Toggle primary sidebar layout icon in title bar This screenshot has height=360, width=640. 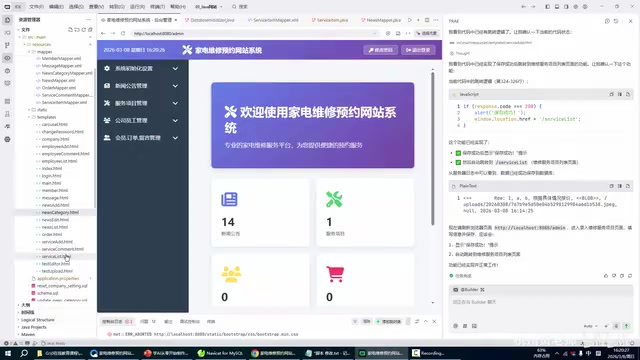click(x=547, y=7)
